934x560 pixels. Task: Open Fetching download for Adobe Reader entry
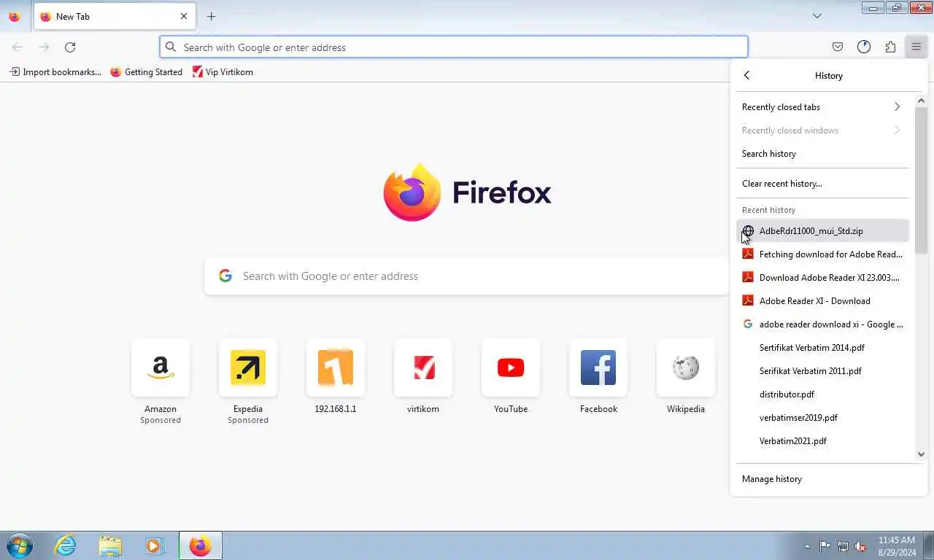822,254
